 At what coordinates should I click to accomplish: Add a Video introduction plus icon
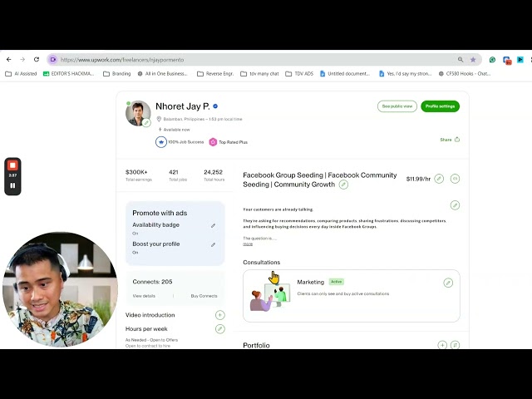(219, 315)
